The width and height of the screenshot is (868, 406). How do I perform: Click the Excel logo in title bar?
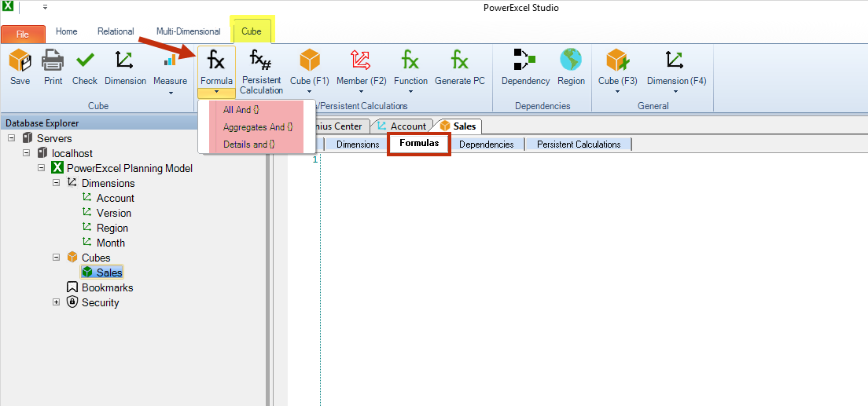pyautogui.click(x=8, y=6)
